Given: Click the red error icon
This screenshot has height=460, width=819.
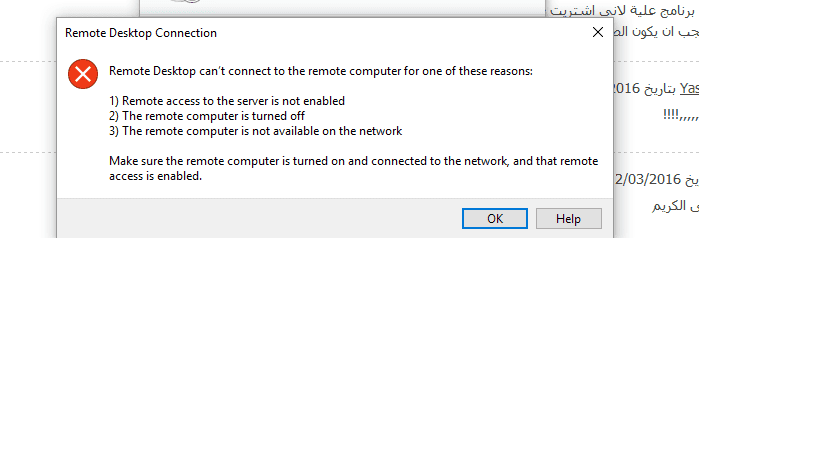Looking at the screenshot, I should (x=83, y=74).
